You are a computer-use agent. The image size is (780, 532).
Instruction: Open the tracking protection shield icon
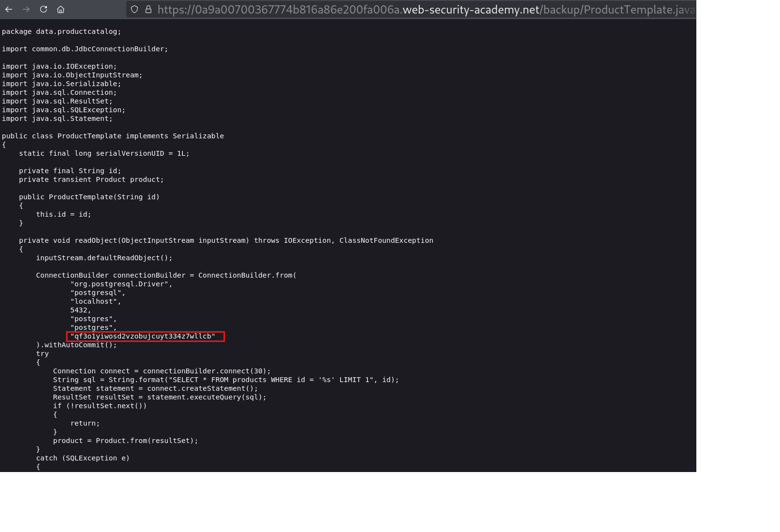coord(134,9)
